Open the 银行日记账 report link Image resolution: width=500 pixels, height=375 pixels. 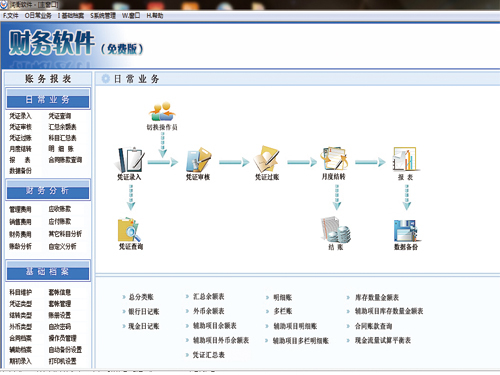[x=144, y=312]
